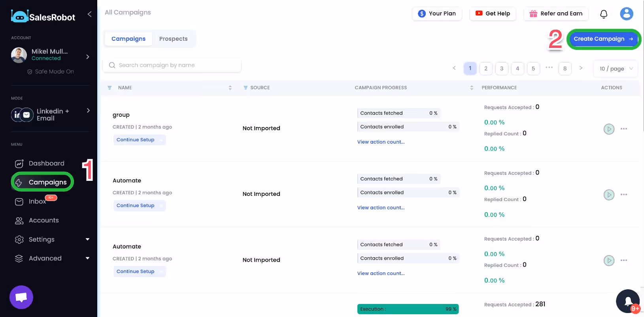Expand the Linkedin + Email mode chevron
The height and width of the screenshot is (317, 644).
[88, 111]
